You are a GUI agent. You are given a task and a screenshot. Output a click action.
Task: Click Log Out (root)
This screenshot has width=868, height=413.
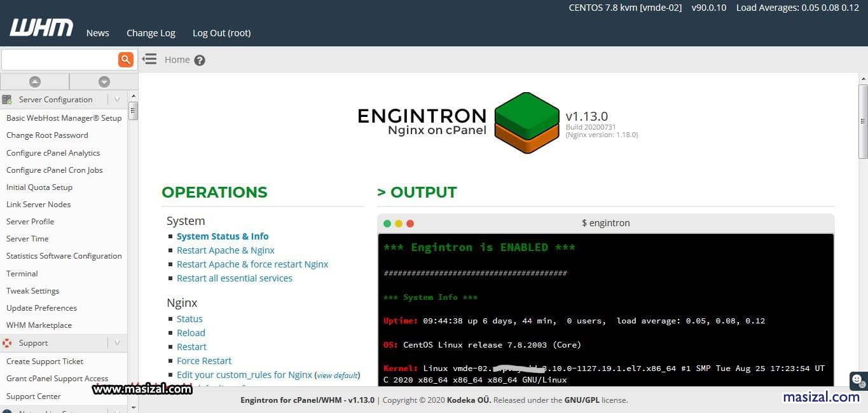pyautogui.click(x=222, y=33)
